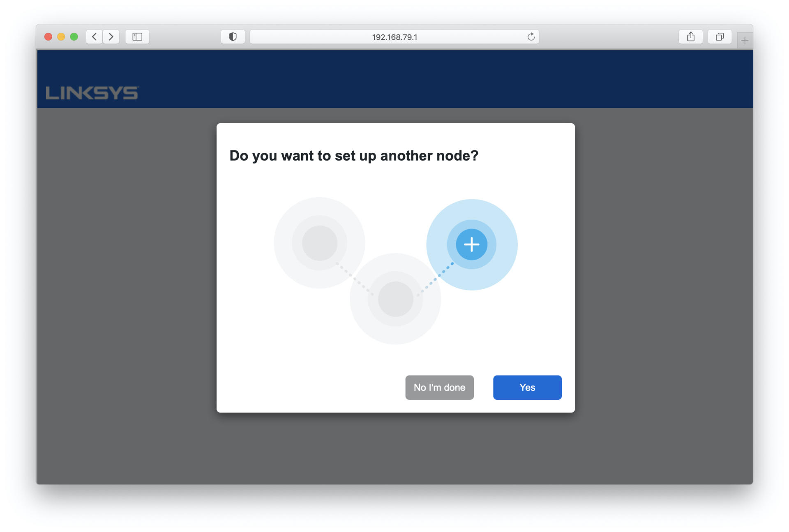Open the privacy report shield icon

click(x=233, y=37)
